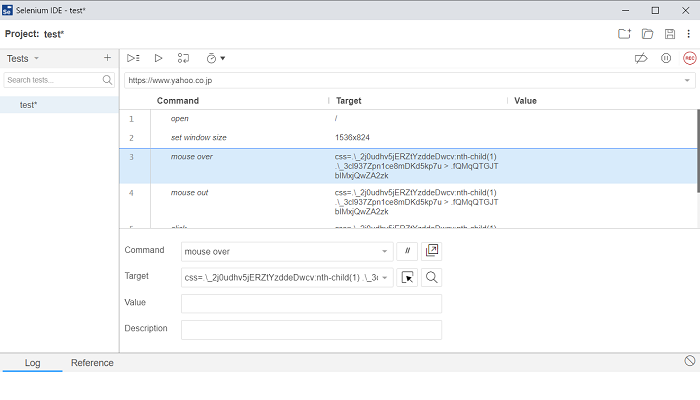Image resolution: width=700 pixels, height=400 pixels.
Task: Start recording with the REC button
Action: point(689,58)
